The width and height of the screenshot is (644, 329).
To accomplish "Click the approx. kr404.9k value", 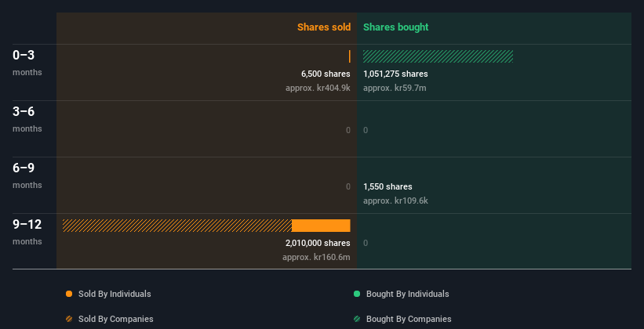I will point(318,88).
